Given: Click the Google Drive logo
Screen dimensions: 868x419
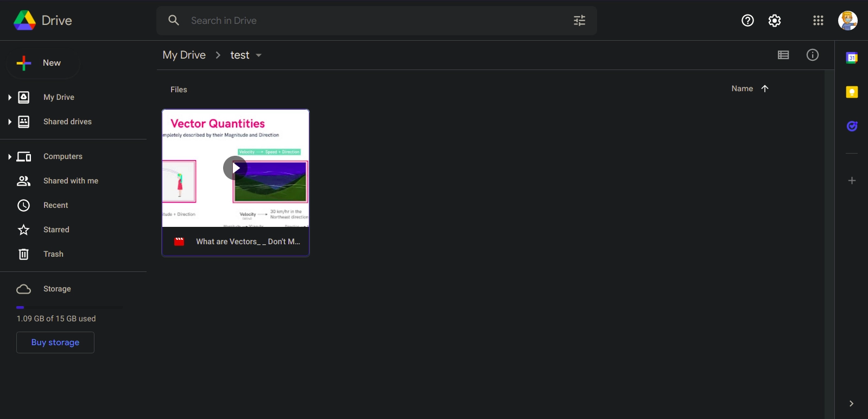Looking at the screenshot, I should (24, 21).
